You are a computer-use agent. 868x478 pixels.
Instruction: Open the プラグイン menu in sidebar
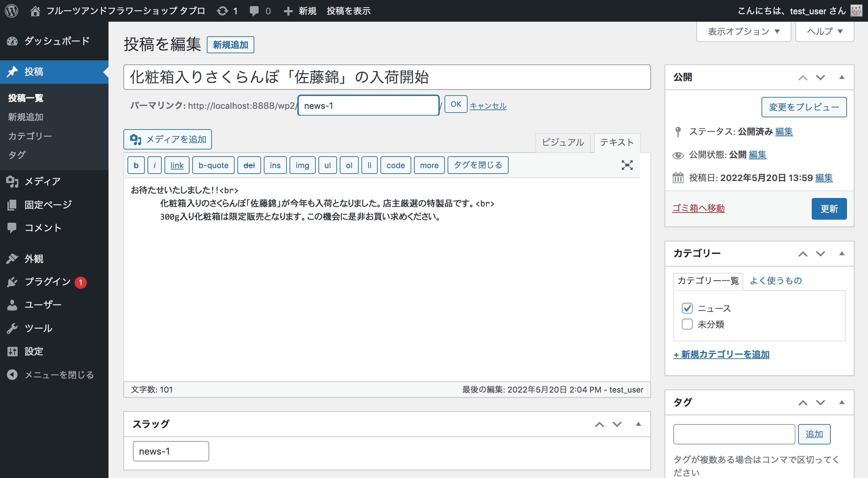click(47, 282)
